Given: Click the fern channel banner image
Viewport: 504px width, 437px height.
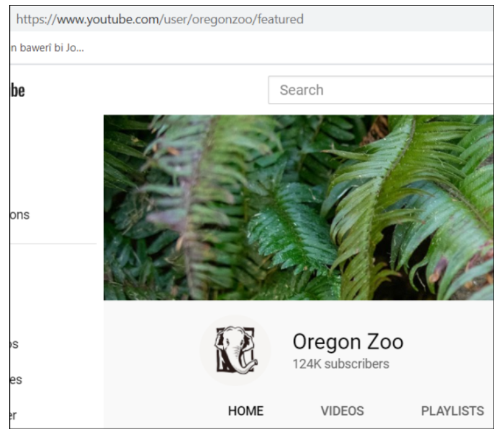Looking at the screenshot, I should (x=298, y=207).
